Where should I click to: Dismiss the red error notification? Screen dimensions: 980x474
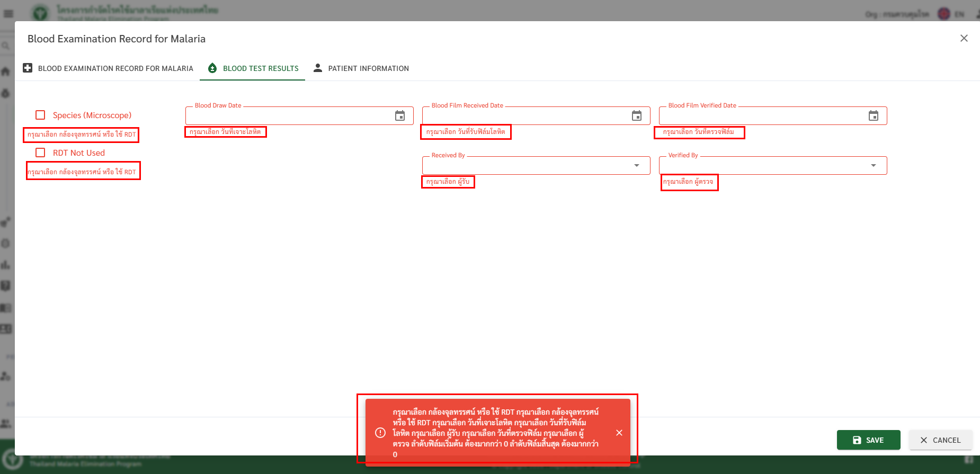coord(619,433)
